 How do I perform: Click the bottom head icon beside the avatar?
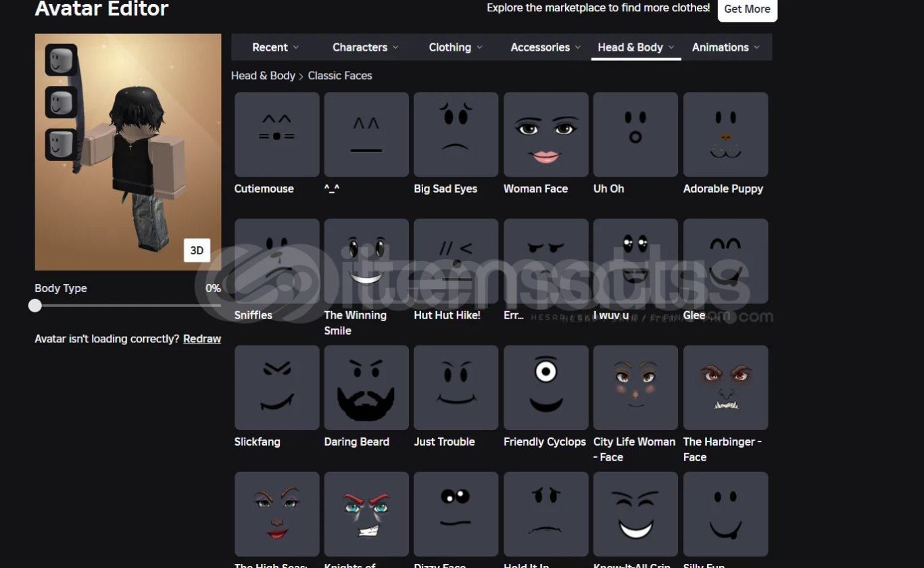tap(61, 145)
